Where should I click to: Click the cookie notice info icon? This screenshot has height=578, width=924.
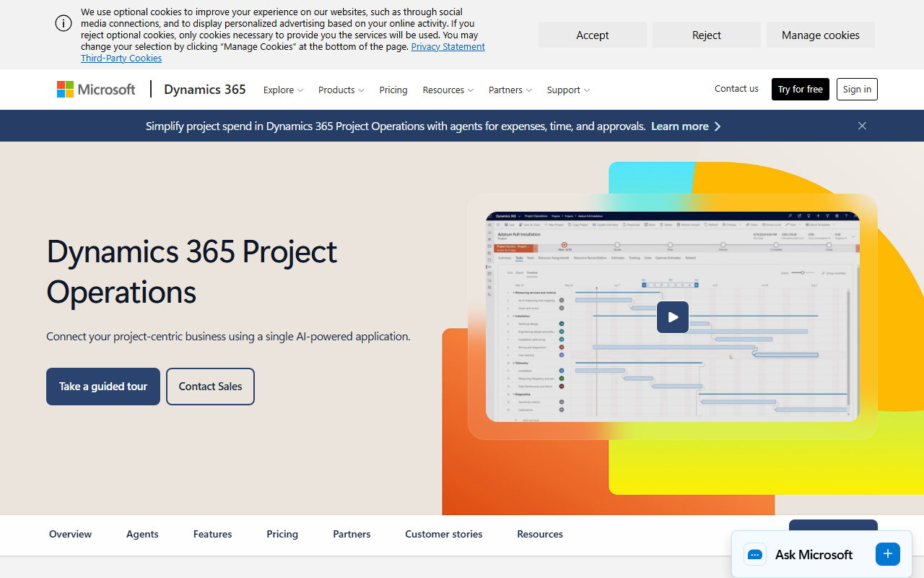click(64, 23)
